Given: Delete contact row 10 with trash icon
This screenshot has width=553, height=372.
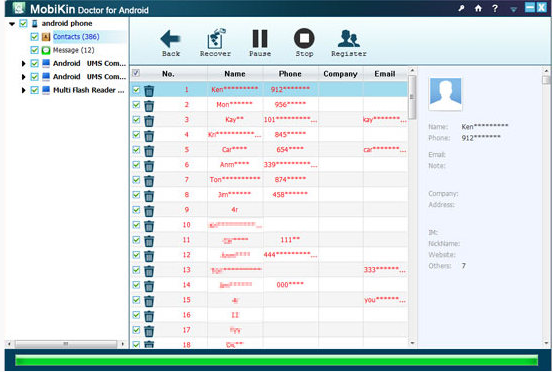Looking at the screenshot, I should 149,226.
